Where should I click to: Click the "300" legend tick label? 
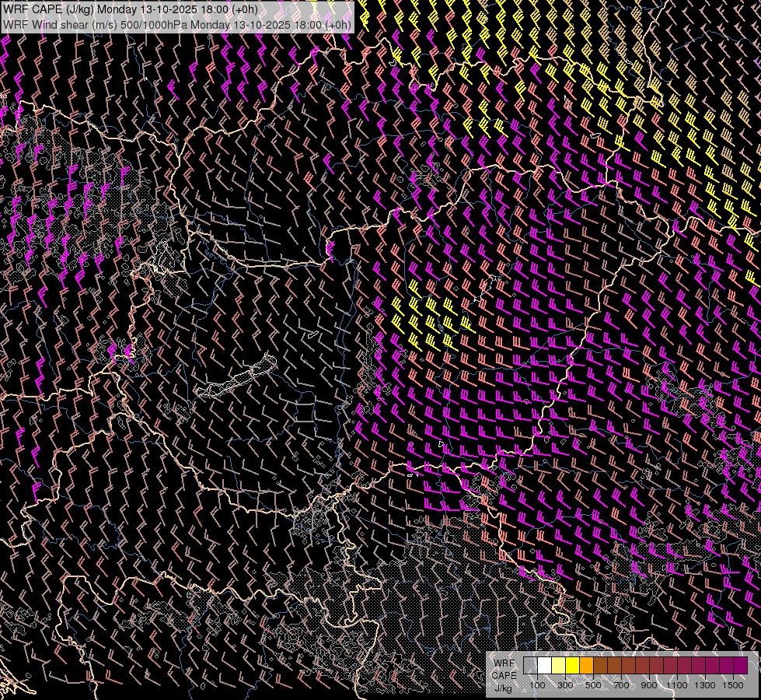(x=565, y=685)
